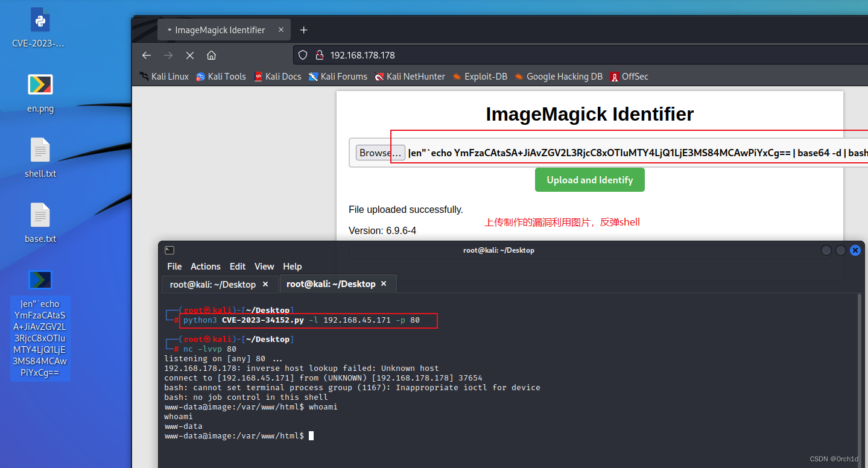Open terminal Edit menu

click(x=238, y=267)
